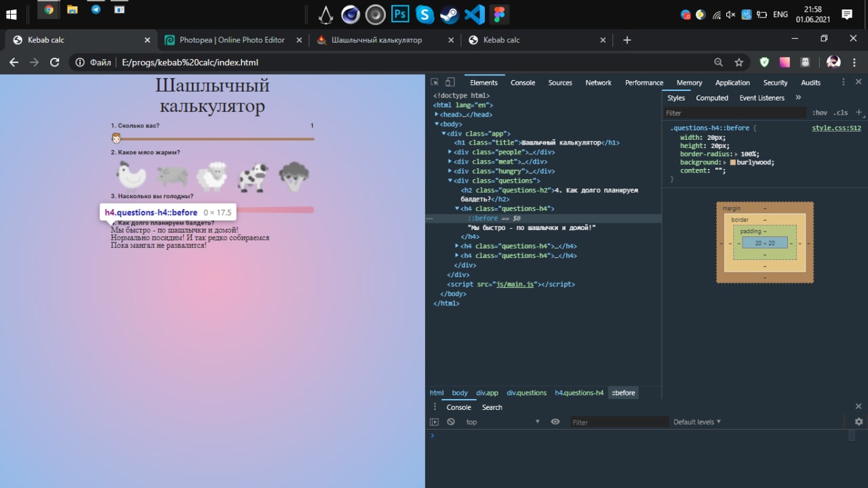Screen dimensions: 868x488
Task: Open the Default levels dropdown
Action: [696, 421]
